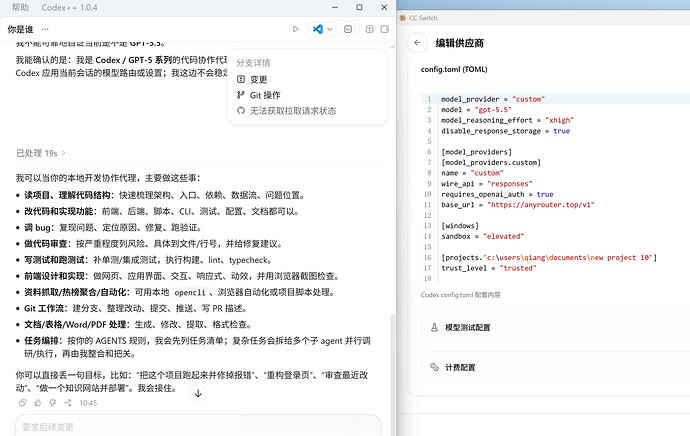Click the [projects...new project 10] line
This screenshot has height=436, width=690.
point(549,257)
